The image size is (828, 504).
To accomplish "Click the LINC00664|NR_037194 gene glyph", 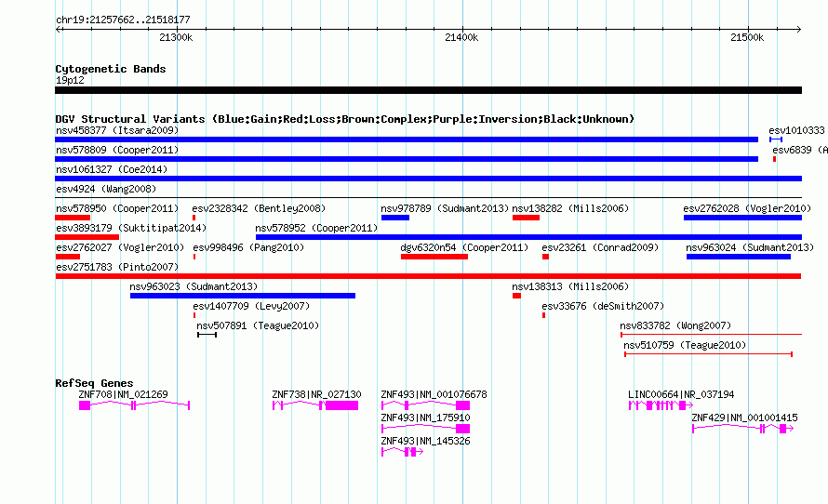I will click(x=661, y=405).
